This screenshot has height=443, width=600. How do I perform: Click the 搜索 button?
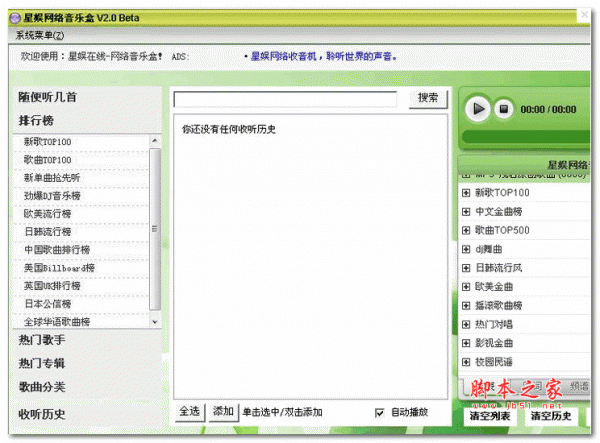pyautogui.click(x=428, y=98)
